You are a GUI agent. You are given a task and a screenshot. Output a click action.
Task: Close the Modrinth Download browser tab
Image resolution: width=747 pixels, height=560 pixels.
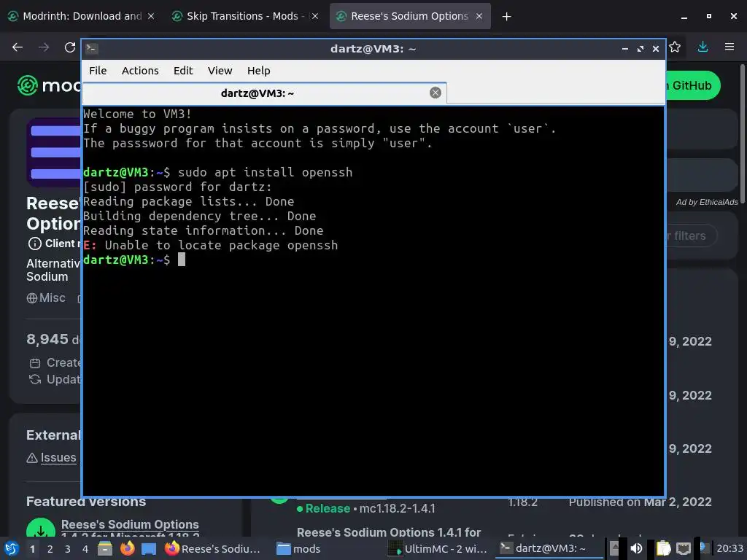pos(150,16)
